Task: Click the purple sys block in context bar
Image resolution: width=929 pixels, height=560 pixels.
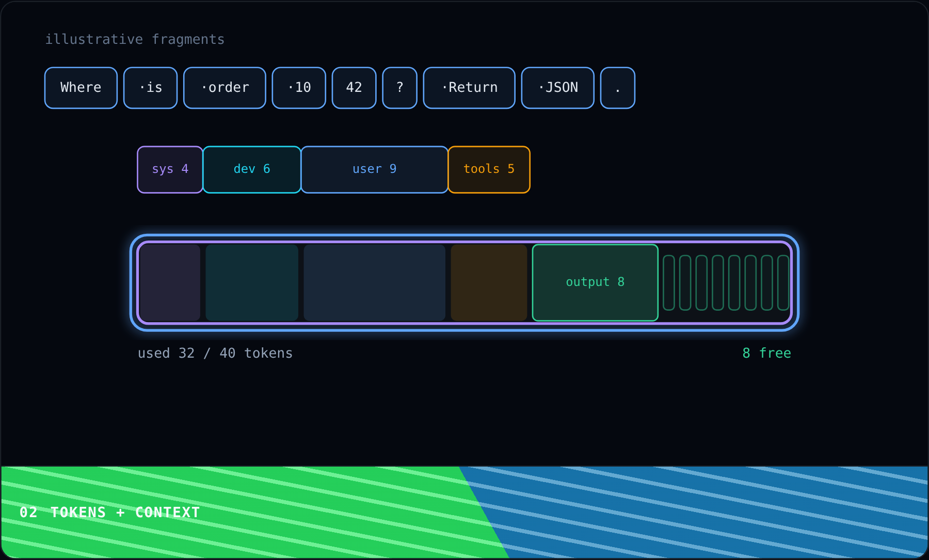Action: [x=170, y=282]
